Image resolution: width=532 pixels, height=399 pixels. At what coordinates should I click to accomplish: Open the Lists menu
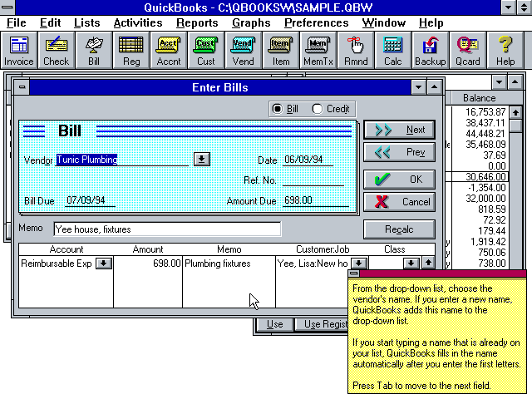tap(86, 22)
